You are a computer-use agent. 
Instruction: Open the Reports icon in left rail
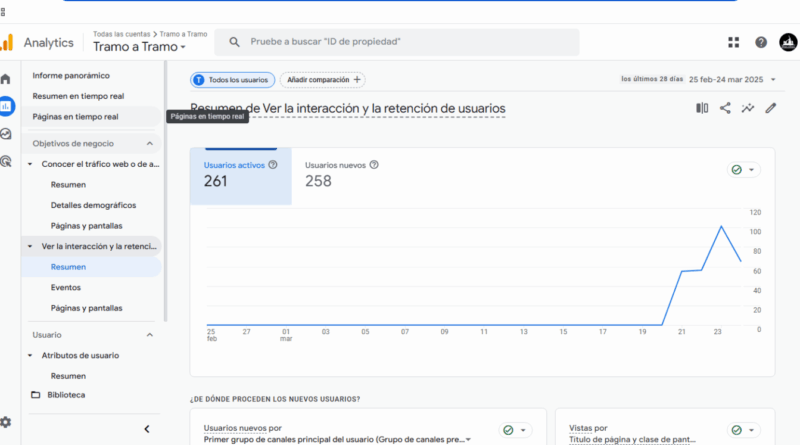pos(6,105)
